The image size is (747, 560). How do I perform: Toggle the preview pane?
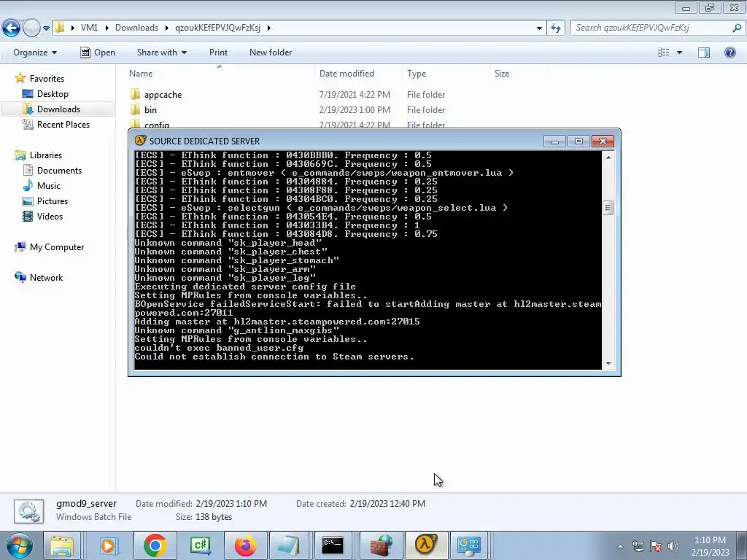coord(704,52)
